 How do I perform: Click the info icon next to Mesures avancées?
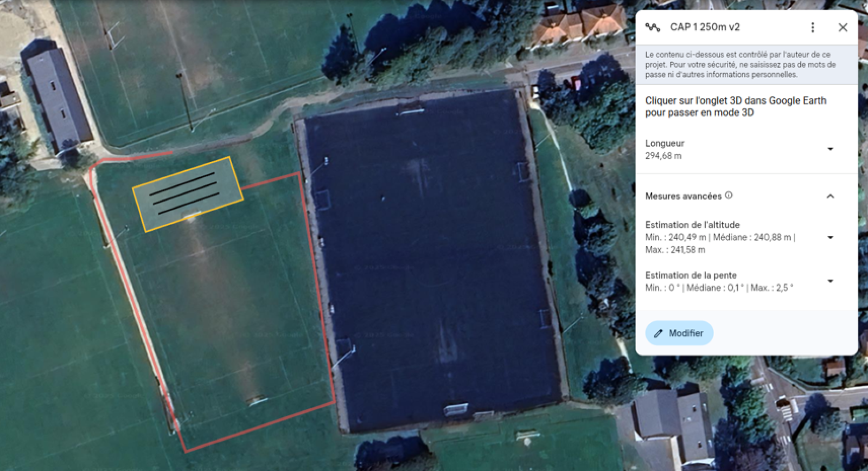(x=729, y=196)
